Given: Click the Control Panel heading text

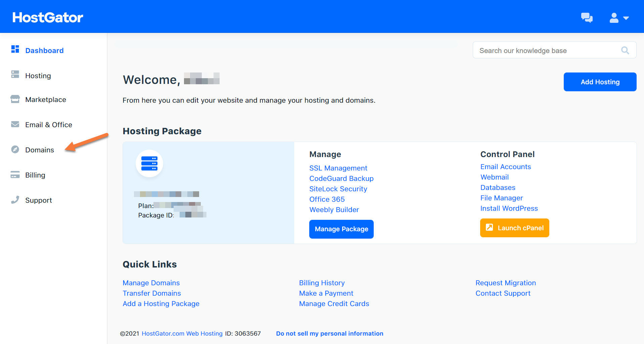Looking at the screenshot, I should 507,154.
